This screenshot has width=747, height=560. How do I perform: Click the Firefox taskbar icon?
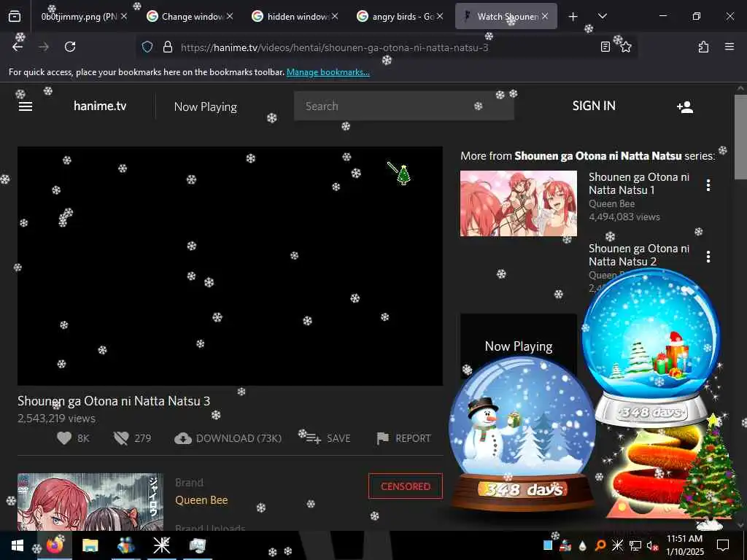(54, 545)
